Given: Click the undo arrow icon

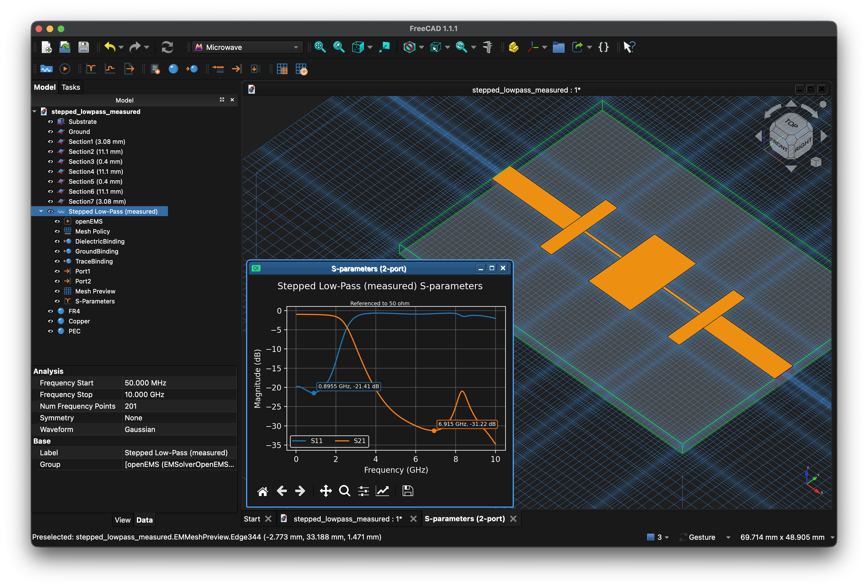Looking at the screenshot, I should [x=110, y=47].
